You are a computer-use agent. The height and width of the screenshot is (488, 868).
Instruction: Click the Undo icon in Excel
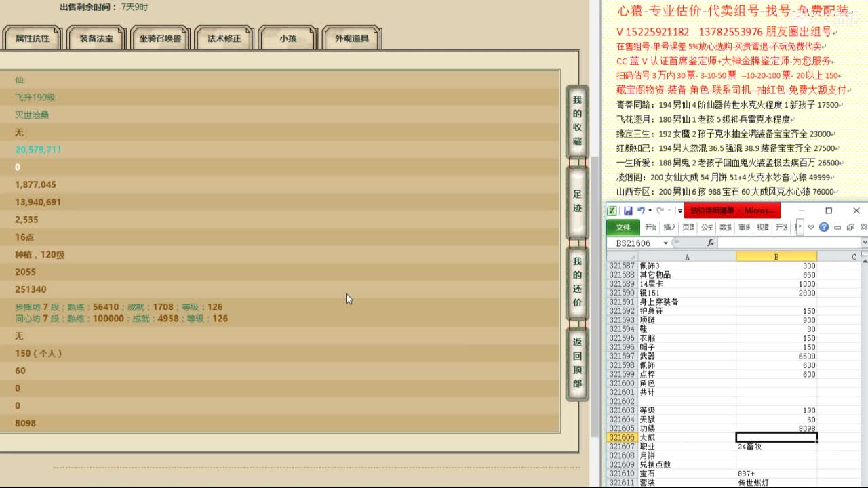coord(642,211)
